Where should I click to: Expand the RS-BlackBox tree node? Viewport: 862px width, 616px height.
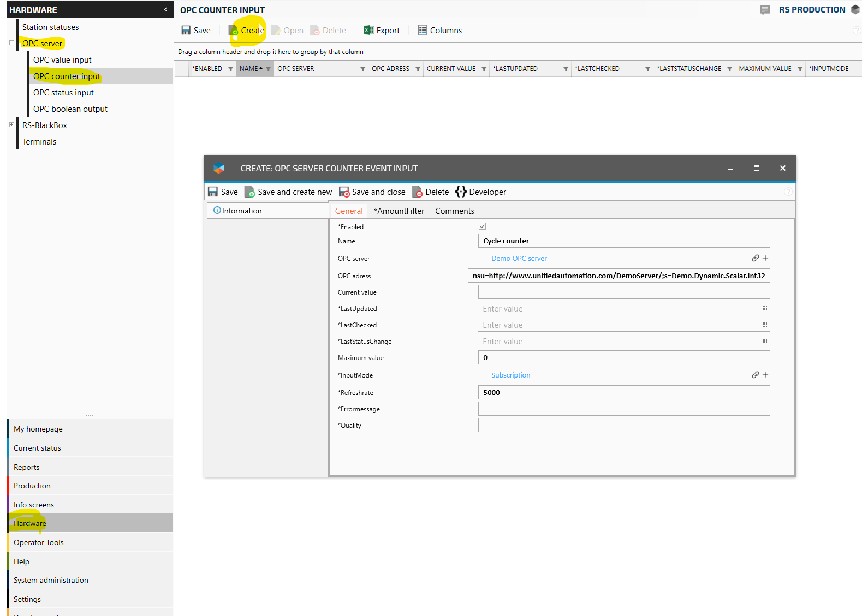click(11, 125)
